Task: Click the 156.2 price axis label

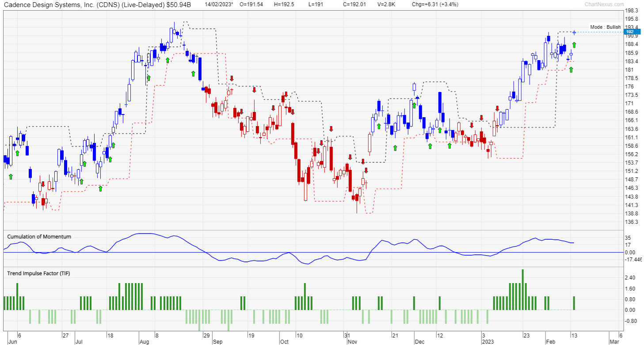Action: 632,154
